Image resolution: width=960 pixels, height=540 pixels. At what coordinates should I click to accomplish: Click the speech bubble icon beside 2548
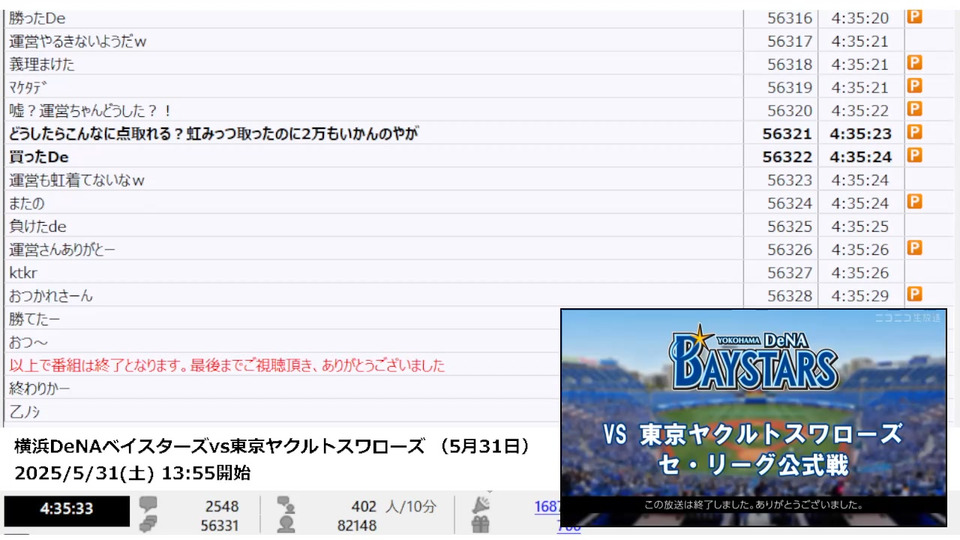(x=148, y=504)
